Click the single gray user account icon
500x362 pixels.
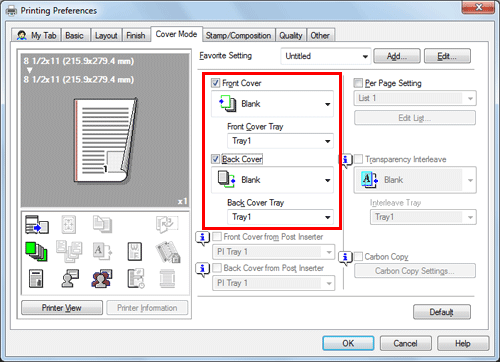coord(70,279)
